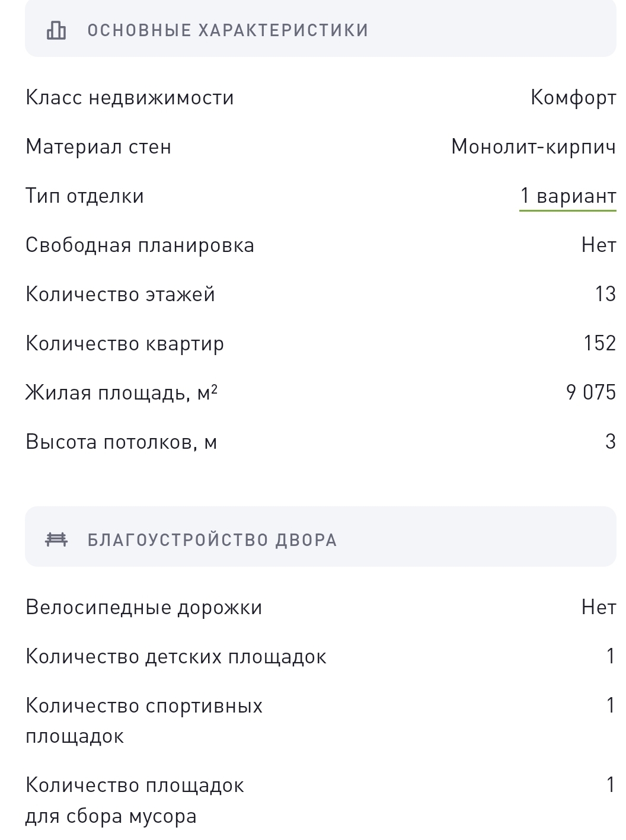Click the 'Монолит-кирпич' value

534,147
